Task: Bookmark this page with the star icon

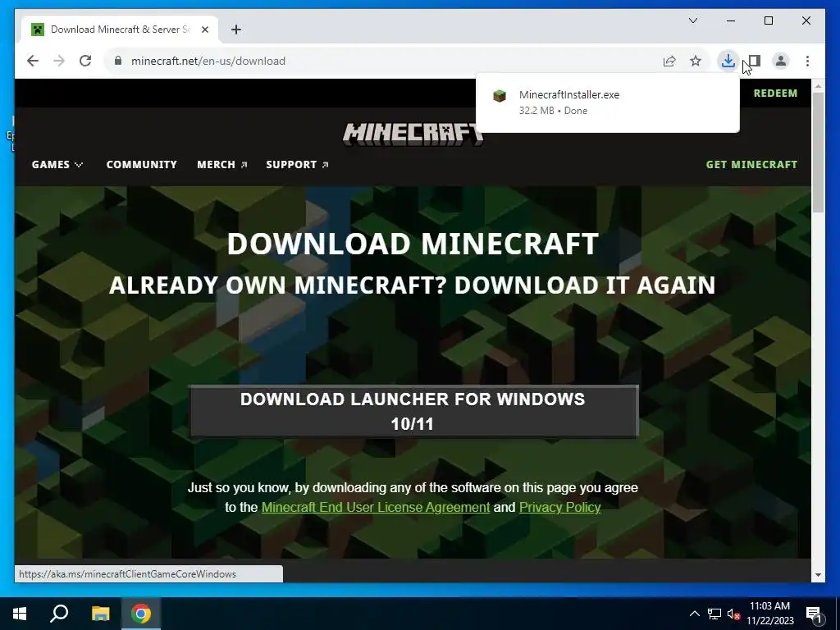Action: point(696,61)
